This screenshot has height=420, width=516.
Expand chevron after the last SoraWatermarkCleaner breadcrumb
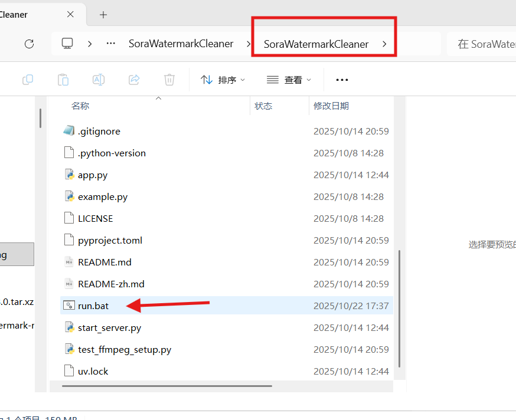(384, 44)
